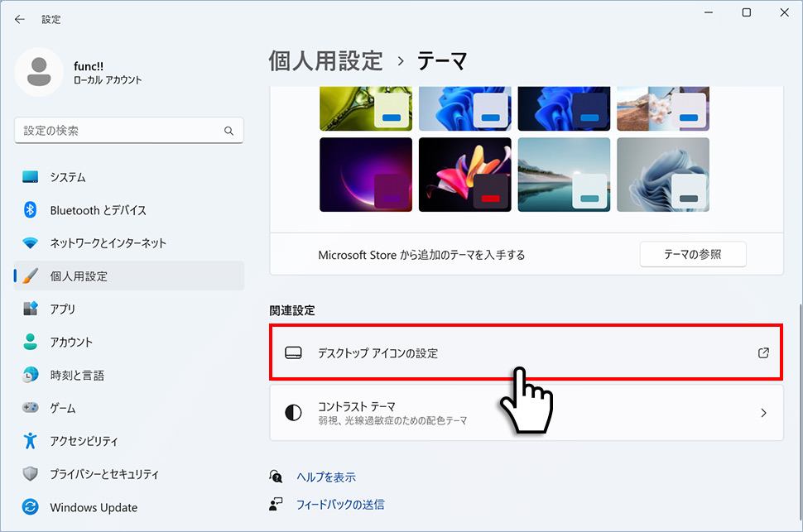Click the network Wi-Fi icon
The image size is (803, 532).
point(30,242)
